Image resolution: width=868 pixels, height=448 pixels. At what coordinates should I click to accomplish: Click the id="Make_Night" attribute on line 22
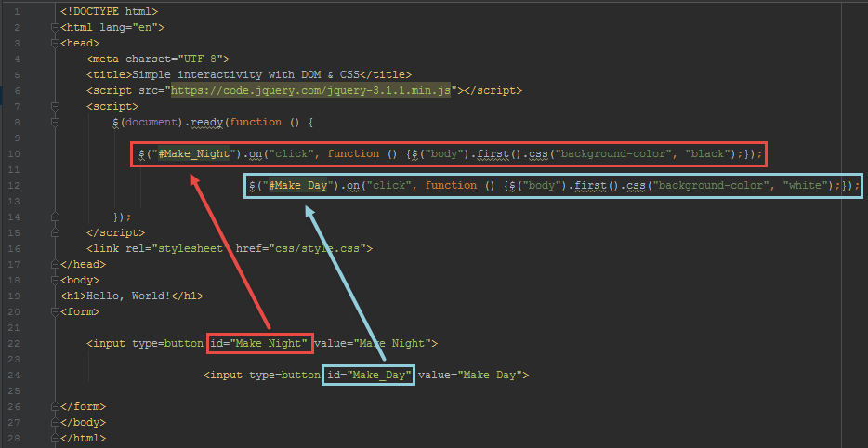(259, 343)
